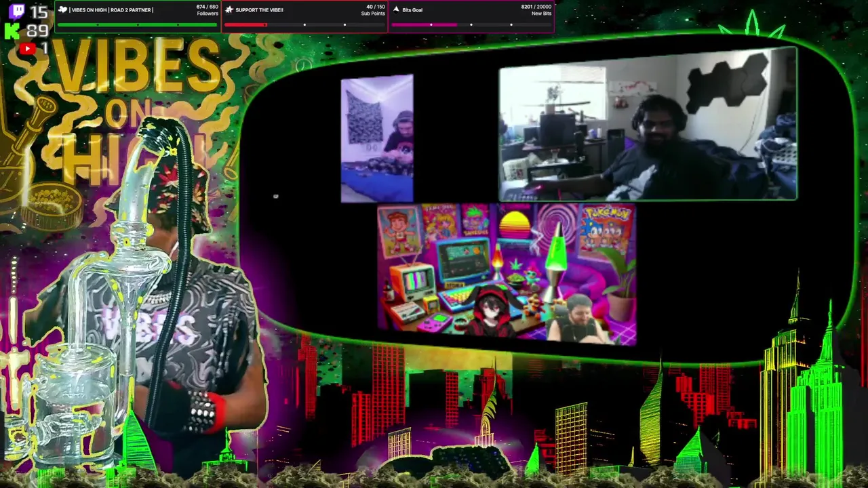Click the 40 / 150 sub points count
The height and width of the screenshot is (488, 868).
pos(376,7)
